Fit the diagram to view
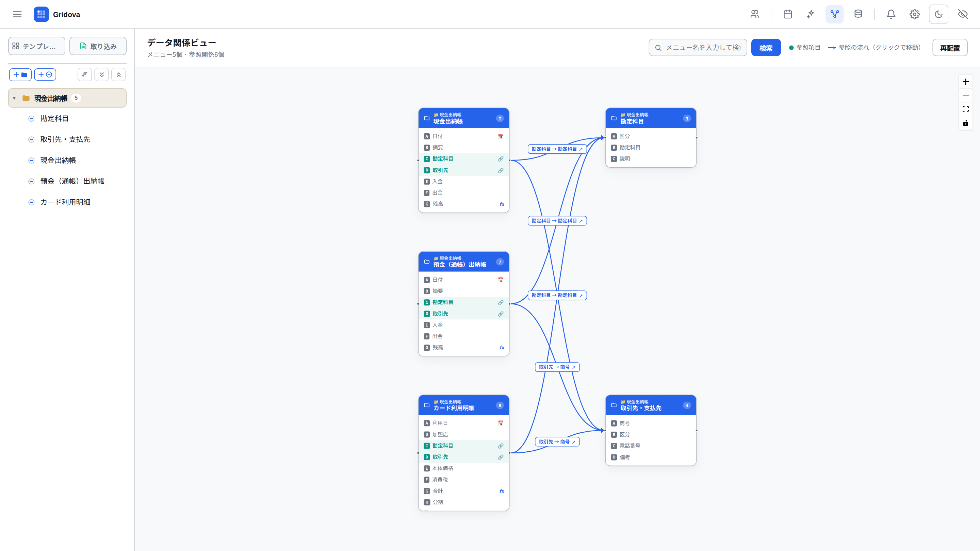 pos(966,109)
